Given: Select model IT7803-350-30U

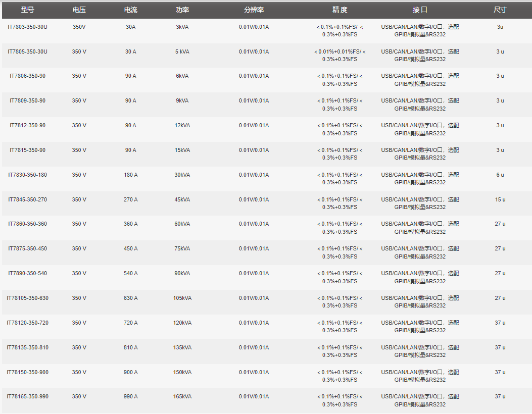Looking at the screenshot, I should [x=27, y=27].
